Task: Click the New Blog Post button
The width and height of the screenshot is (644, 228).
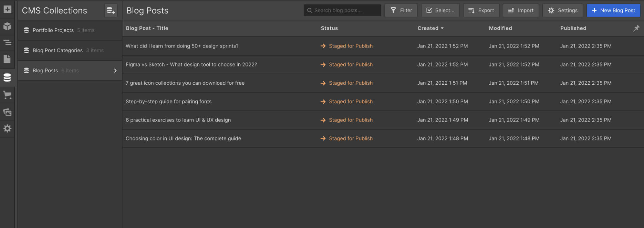Action: [613, 11]
